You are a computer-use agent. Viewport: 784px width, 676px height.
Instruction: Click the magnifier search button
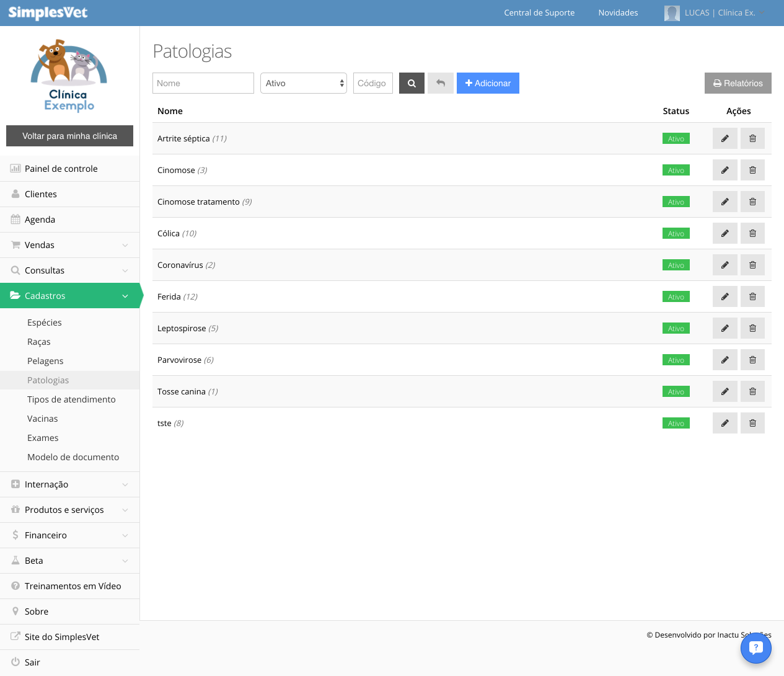pos(412,83)
